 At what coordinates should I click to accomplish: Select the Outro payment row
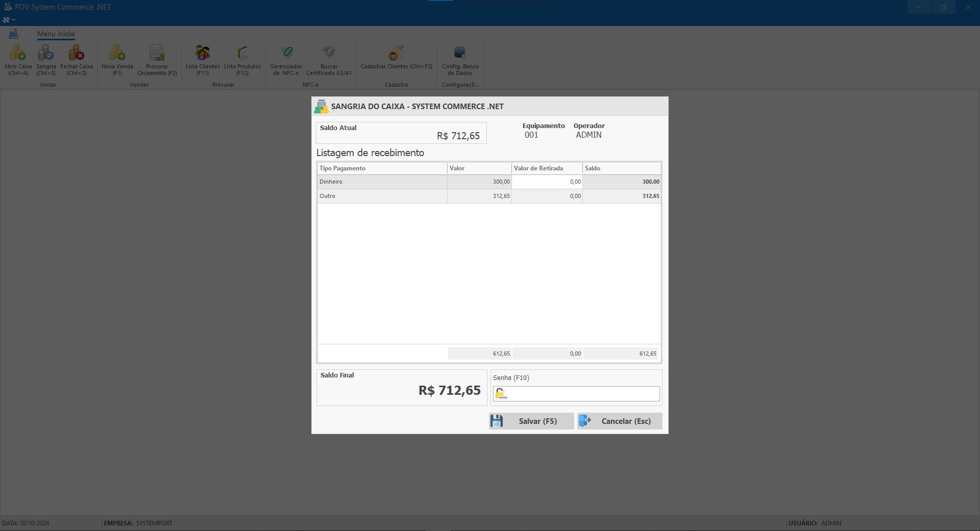coord(381,196)
